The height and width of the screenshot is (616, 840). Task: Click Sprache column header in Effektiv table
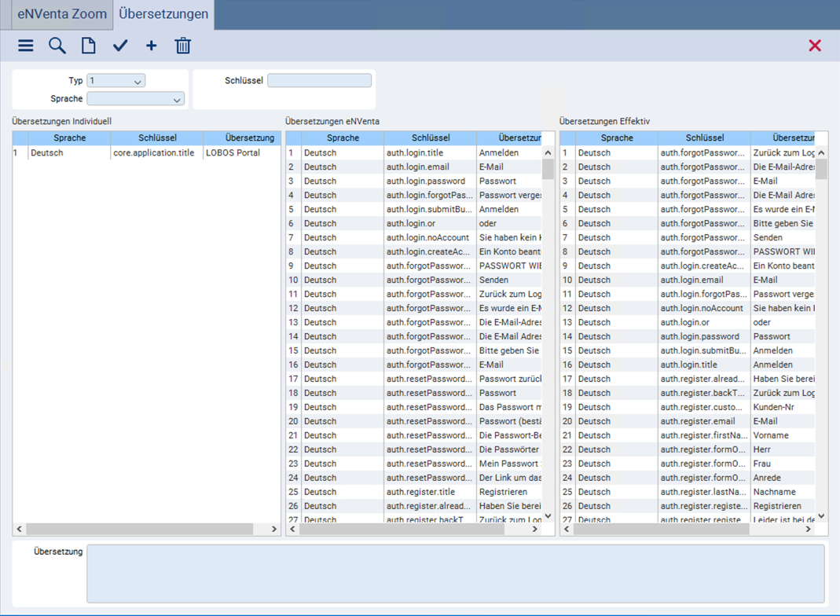[x=617, y=137]
